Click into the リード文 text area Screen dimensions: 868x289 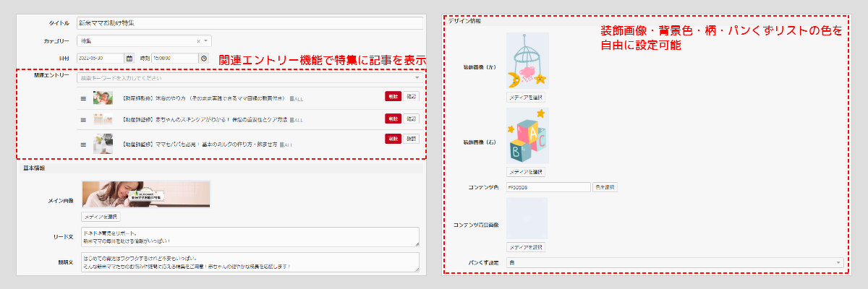(250, 237)
